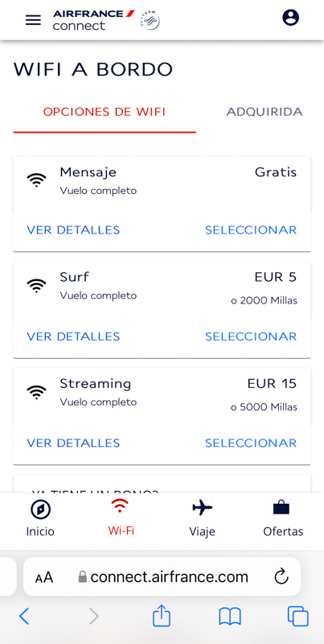This screenshot has height=644, width=324.
Task: Go back with Safari back arrow
Action: 25,616
